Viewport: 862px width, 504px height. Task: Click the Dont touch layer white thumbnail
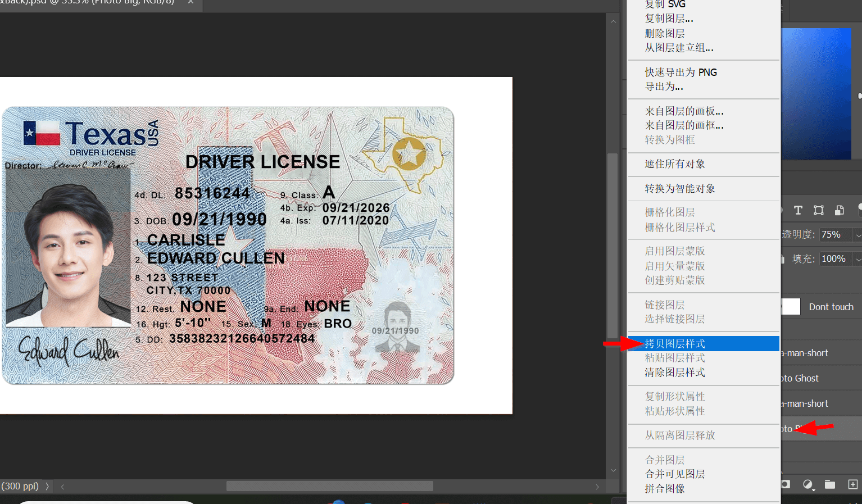(791, 307)
